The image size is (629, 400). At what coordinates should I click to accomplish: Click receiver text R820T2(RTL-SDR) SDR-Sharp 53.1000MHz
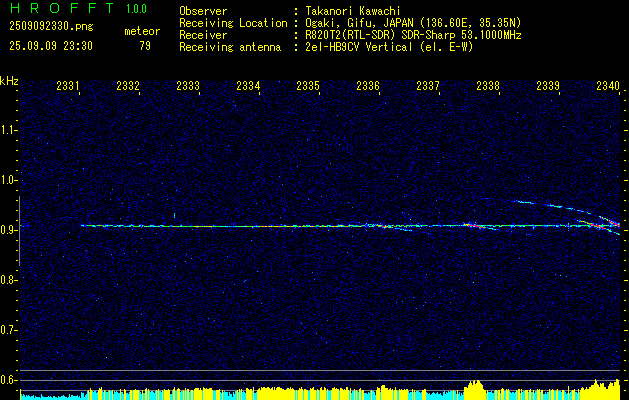413,35
